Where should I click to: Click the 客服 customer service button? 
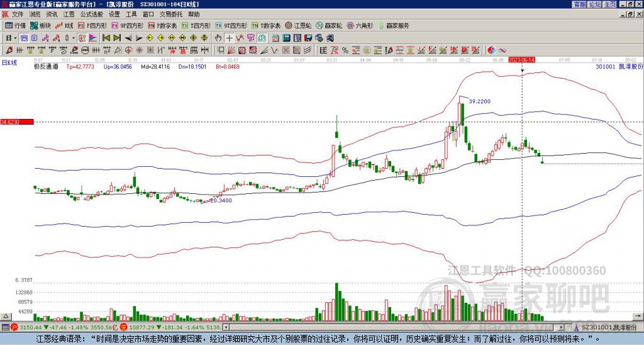[579, 4]
